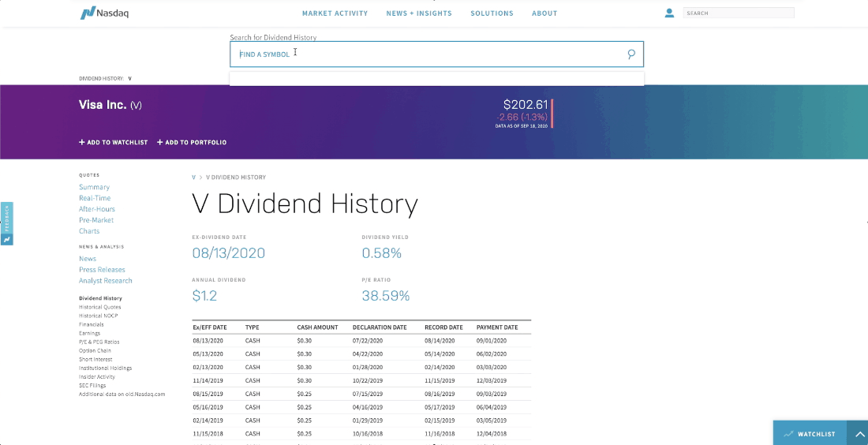Image resolution: width=868 pixels, height=445 pixels.
Task: Click the Find a Symbol input
Action: pos(437,54)
